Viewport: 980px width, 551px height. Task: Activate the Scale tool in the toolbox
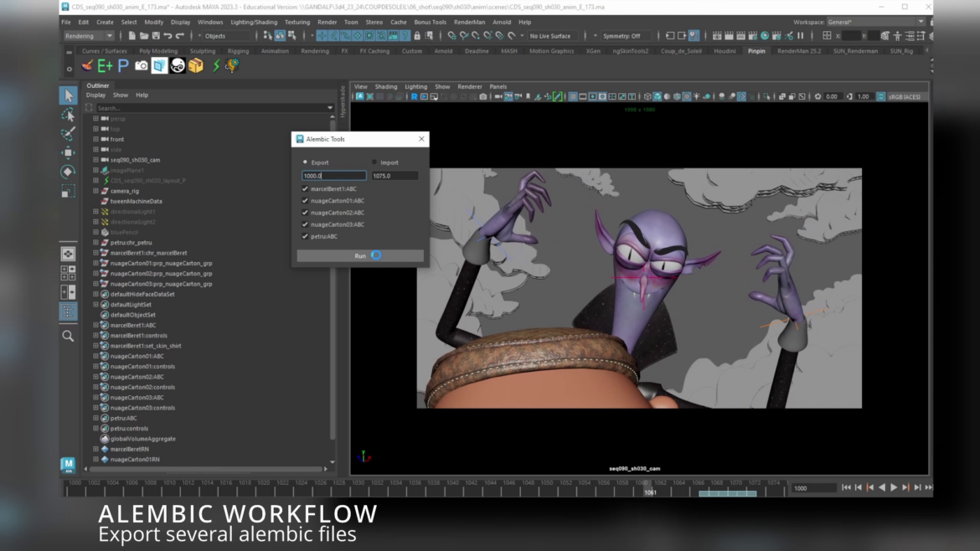(68, 191)
